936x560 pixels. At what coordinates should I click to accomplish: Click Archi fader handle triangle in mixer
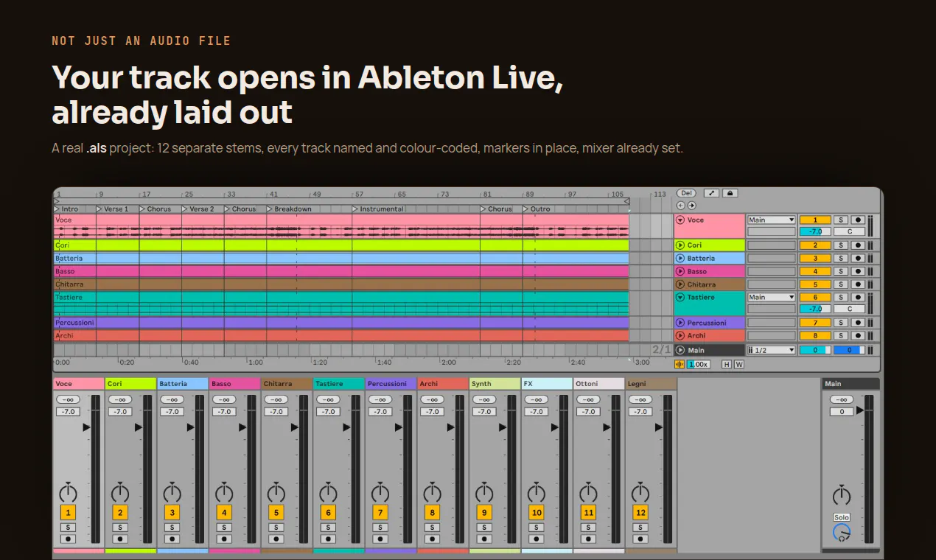click(450, 427)
